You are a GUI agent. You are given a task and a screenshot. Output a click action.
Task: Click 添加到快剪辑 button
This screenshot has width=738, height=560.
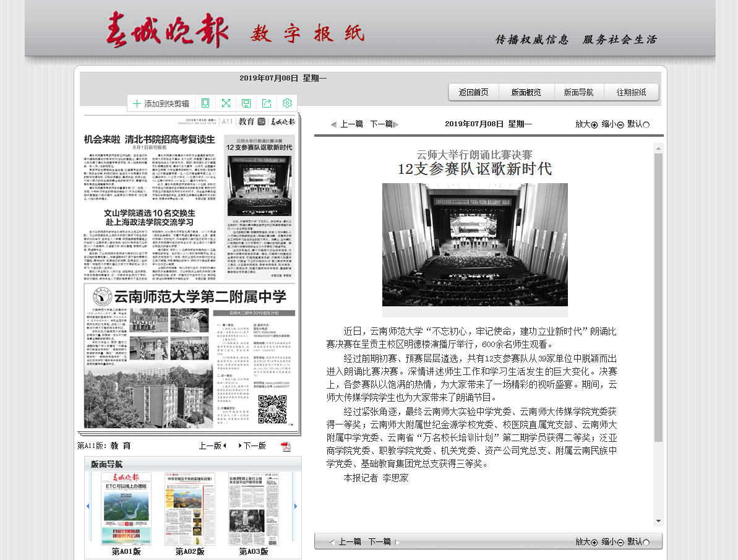coord(161,103)
